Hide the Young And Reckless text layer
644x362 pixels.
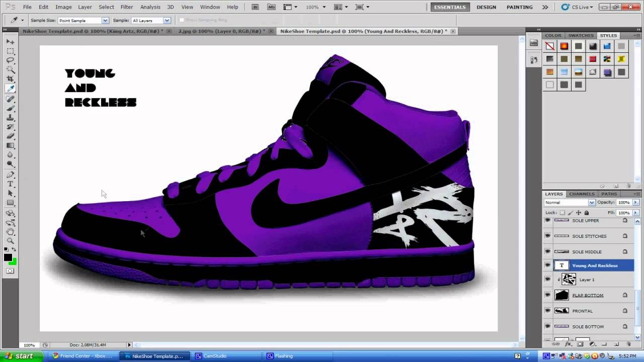tap(547, 265)
